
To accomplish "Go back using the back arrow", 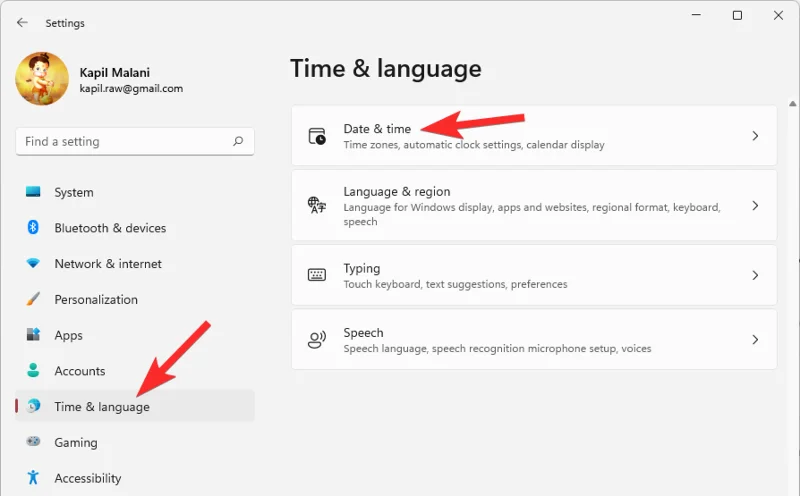I will point(22,22).
